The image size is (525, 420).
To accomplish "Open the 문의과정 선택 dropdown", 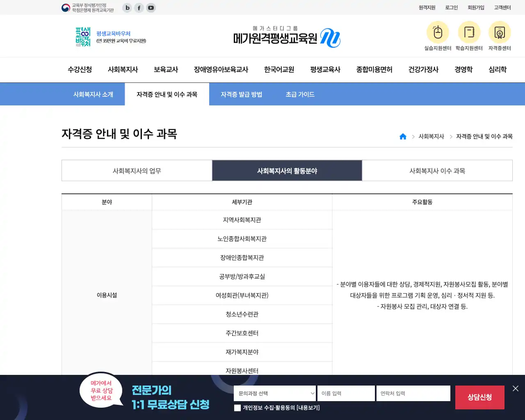I will click(274, 393).
